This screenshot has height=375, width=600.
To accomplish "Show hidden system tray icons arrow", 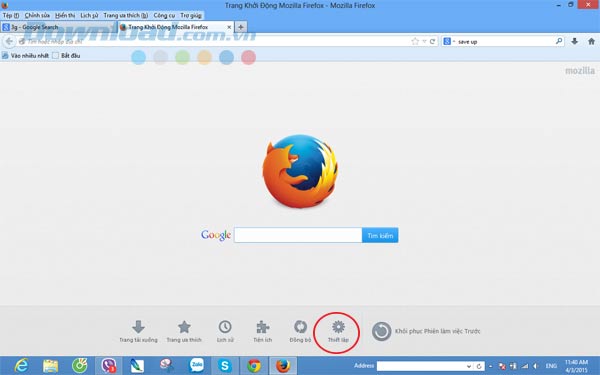I will [x=490, y=367].
